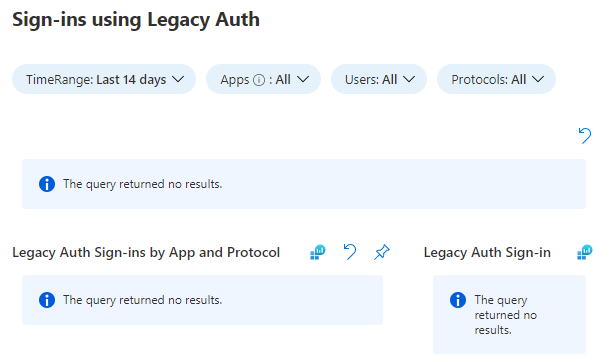610x362 pixels.
Task: Click wrapped no-results text under Legacy Auth Sign-in
Action: [505, 315]
